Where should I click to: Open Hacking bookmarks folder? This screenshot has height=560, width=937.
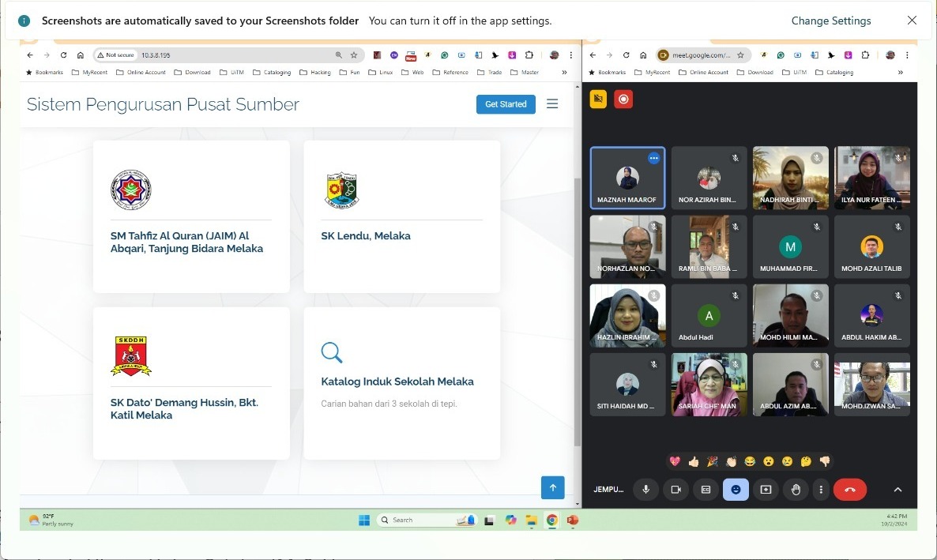pos(315,73)
